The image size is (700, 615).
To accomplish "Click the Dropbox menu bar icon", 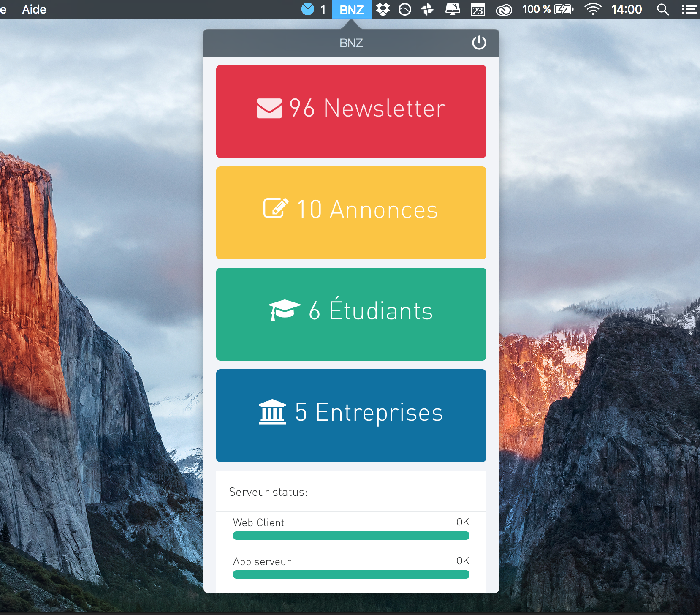I will point(383,9).
